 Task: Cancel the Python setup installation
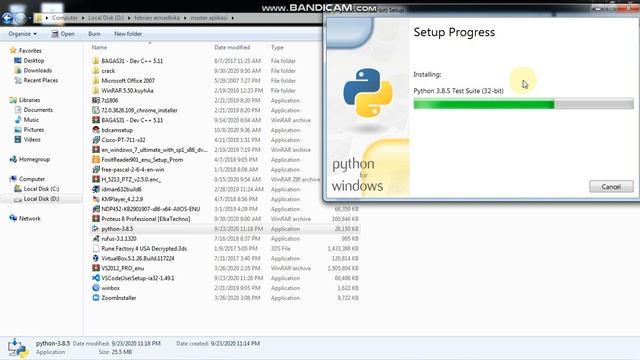(x=611, y=187)
